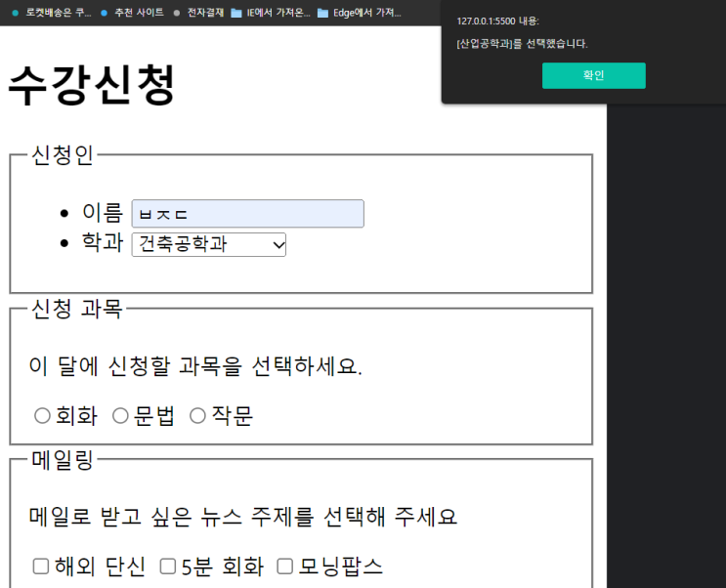The height and width of the screenshot is (588, 726).
Task: Open the 추천 사이트 bookmark
Action: [x=133, y=13]
